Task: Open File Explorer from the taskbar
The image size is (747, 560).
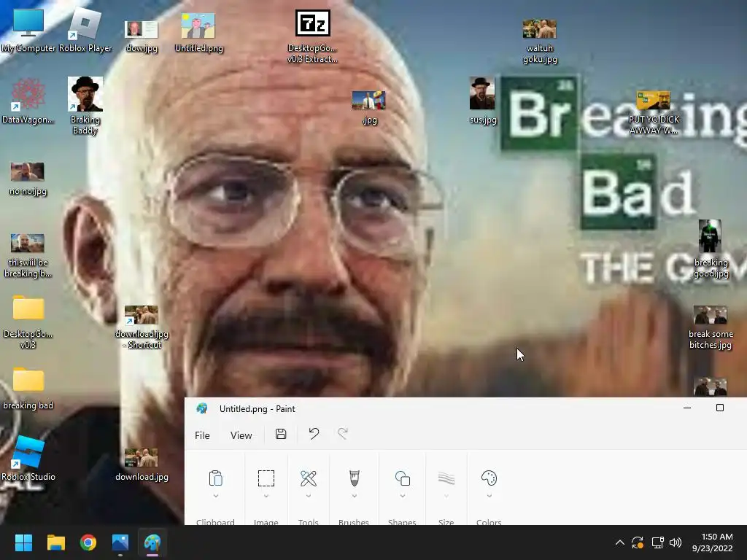Action: coord(55,542)
